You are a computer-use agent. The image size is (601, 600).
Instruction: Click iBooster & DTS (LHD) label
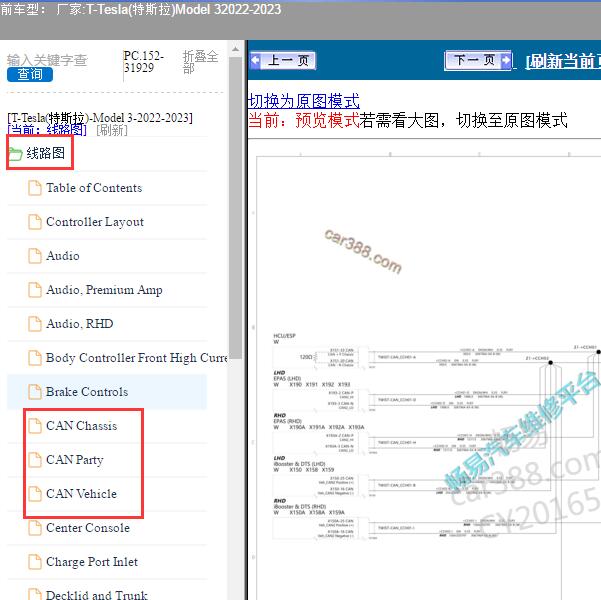[x=299, y=464]
